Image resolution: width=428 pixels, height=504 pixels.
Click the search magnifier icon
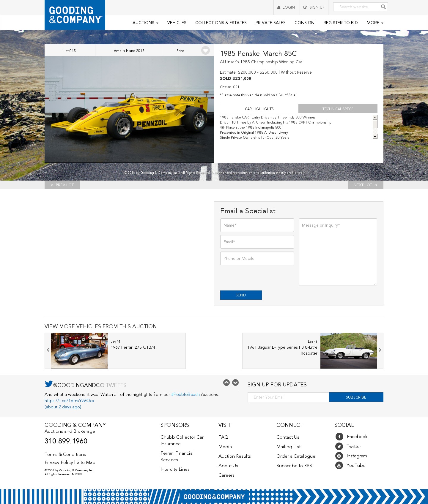click(x=383, y=7)
